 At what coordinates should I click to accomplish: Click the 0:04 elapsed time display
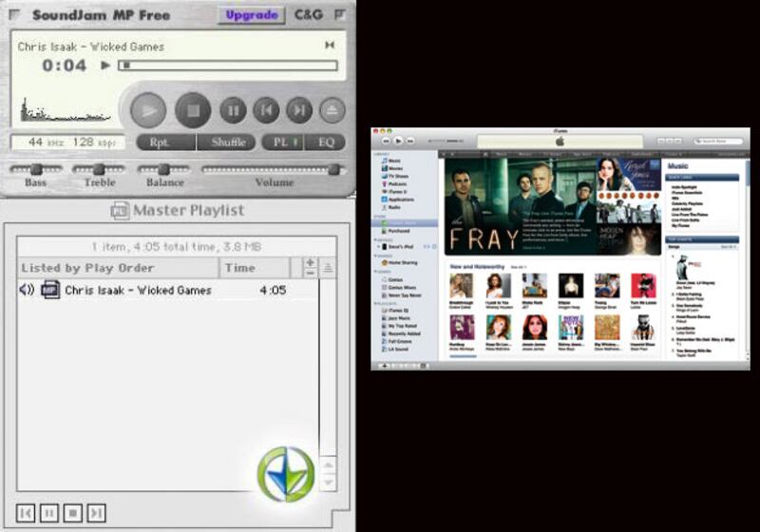[x=64, y=65]
